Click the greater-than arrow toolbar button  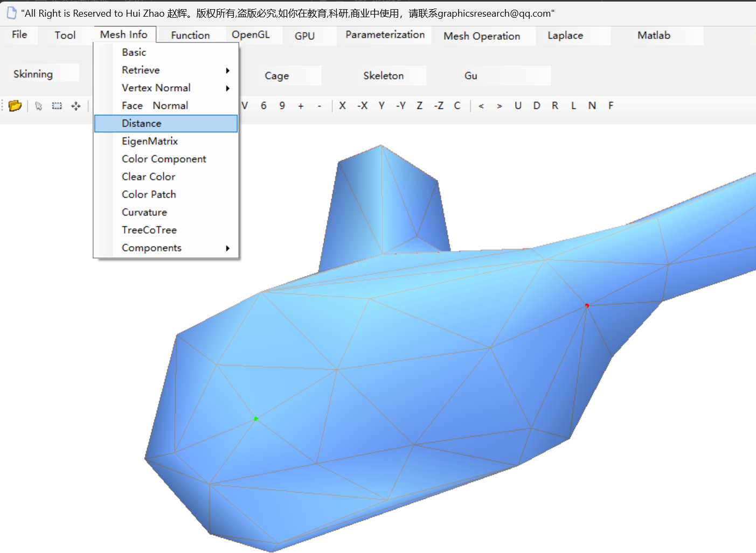(x=500, y=106)
